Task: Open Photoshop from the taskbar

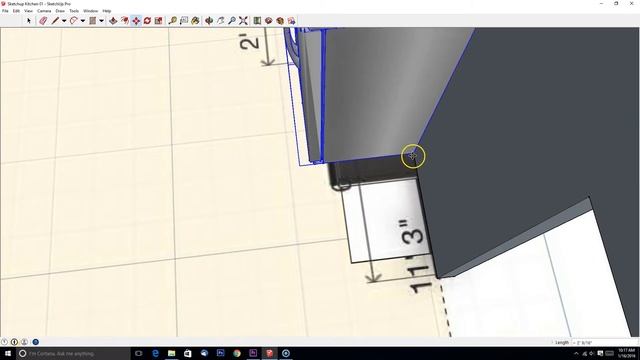Action: pyautogui.click(x=220, y=353)
